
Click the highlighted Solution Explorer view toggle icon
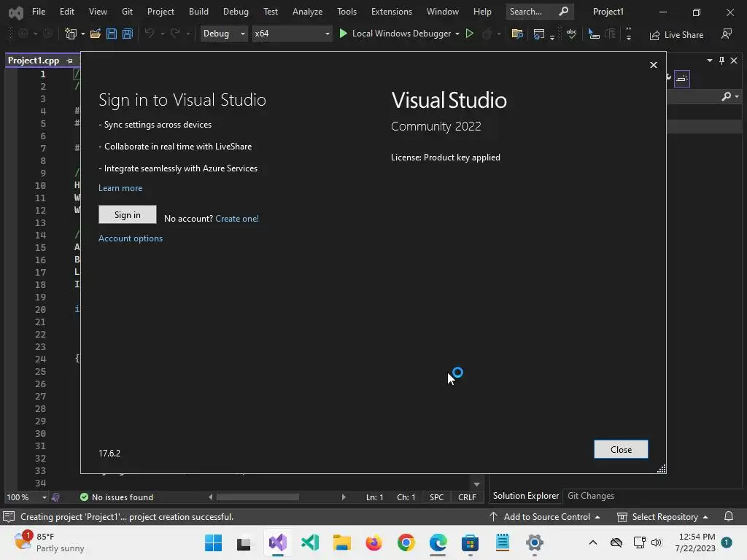[x=682, y=79]
